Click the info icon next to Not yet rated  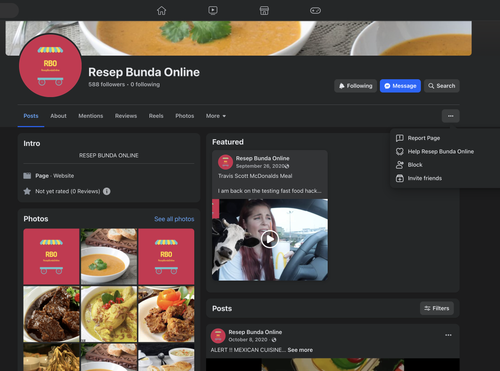click(x=107, y=191)
